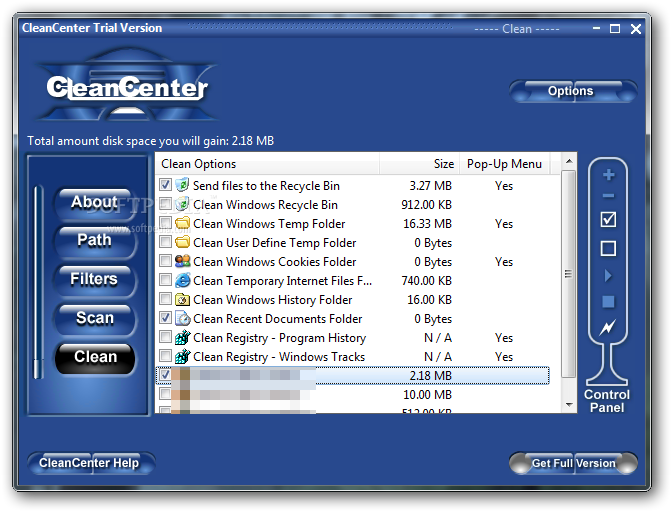Go to the Scan section
This screenshot has height=512, width=672.
tap(94, 318)
